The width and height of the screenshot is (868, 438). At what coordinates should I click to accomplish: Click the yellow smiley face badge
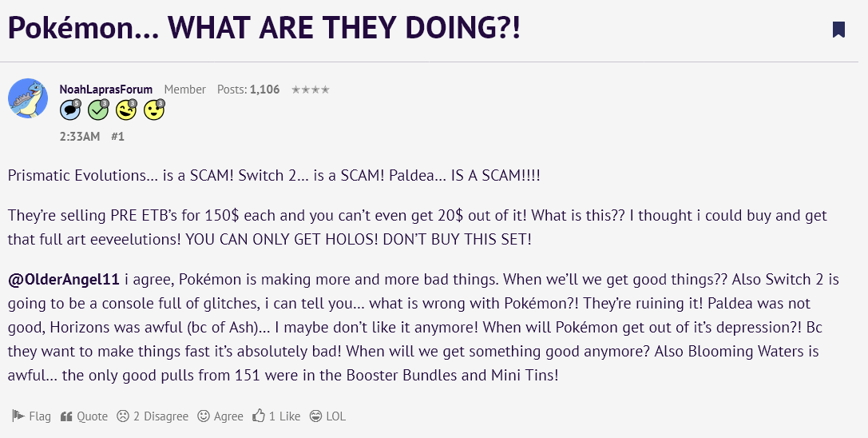[154, 110]
